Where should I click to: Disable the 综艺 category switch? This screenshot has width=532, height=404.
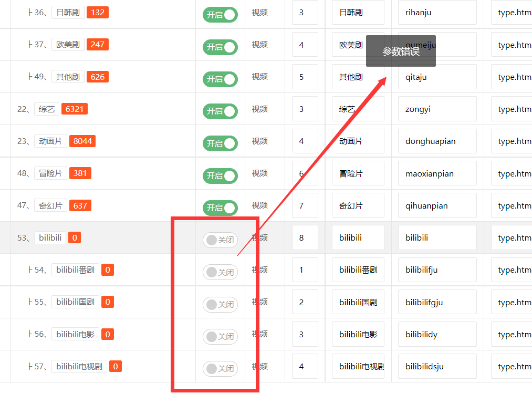coord(220,111)
